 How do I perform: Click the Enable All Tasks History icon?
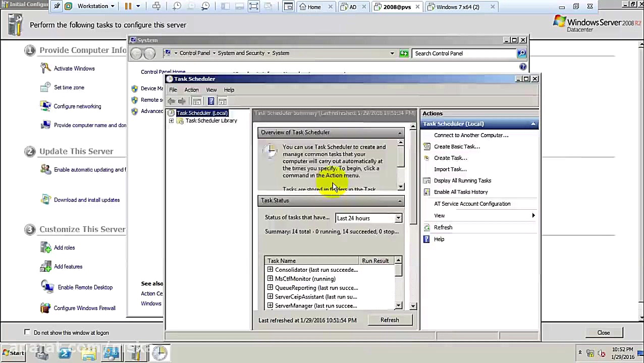click(427, 192)
